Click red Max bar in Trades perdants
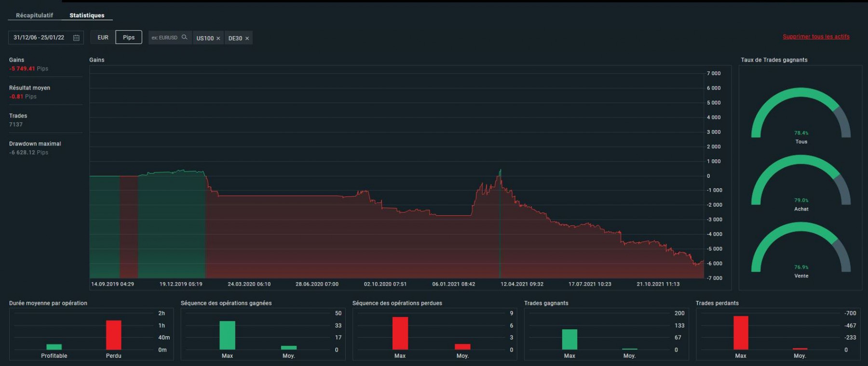The width and height of the screenshot is (868, 366). pyautogui.click(x=741, y=333)
